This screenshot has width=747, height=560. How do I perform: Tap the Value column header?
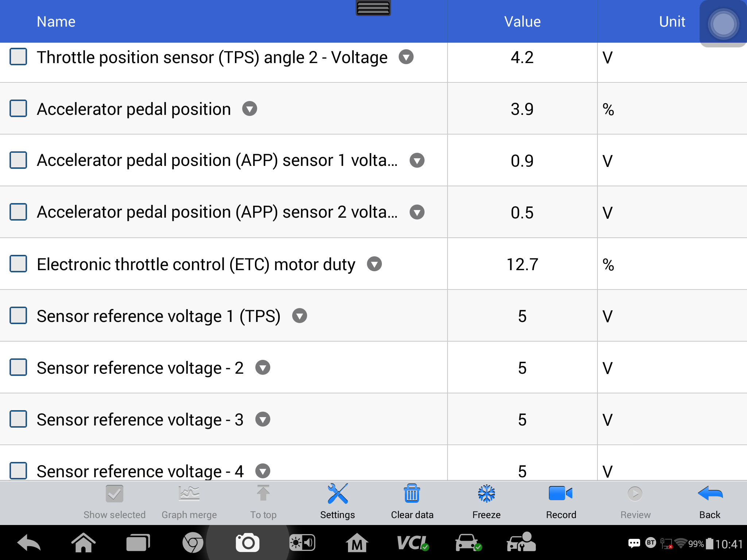click(x=522, y=22)
